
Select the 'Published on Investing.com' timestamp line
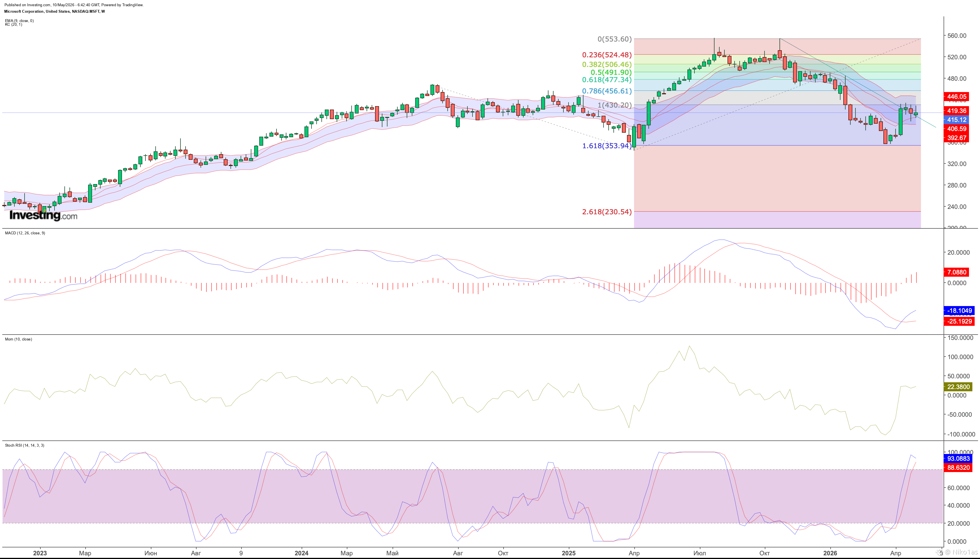click(74, 5)
